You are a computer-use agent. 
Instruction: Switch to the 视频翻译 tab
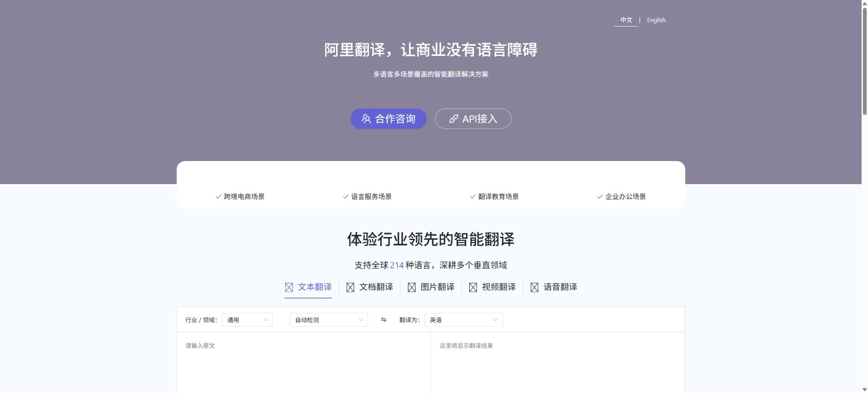tap(493, 287)
